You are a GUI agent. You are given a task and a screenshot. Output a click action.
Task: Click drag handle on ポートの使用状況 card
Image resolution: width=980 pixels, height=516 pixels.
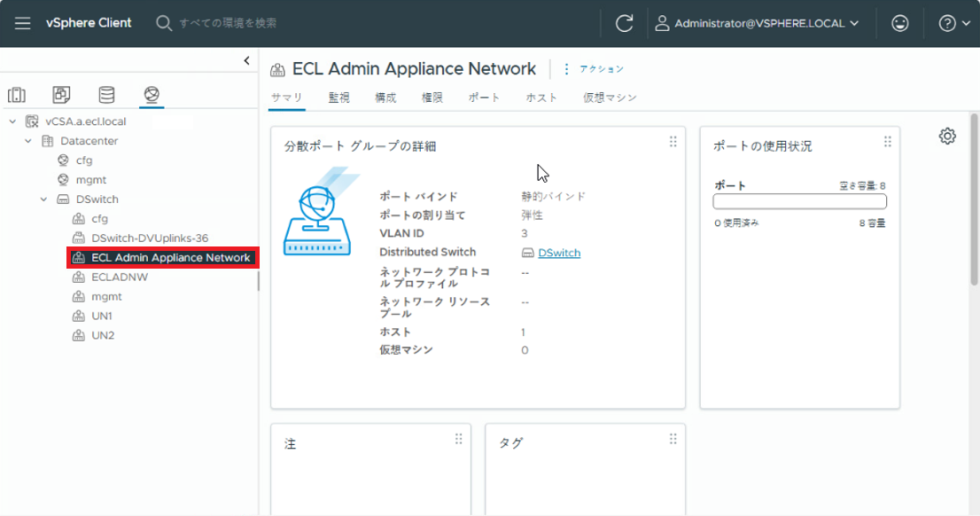point(888,142)
